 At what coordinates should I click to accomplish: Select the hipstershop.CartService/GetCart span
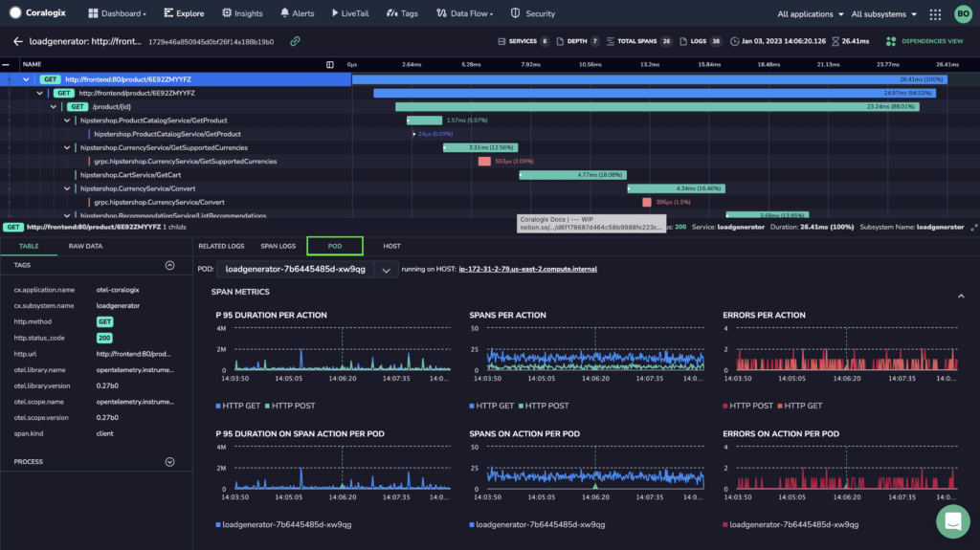130,175
